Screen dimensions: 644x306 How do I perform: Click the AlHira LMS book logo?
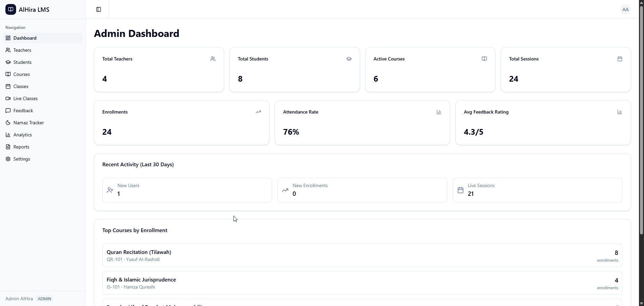(x=10, y=9)
